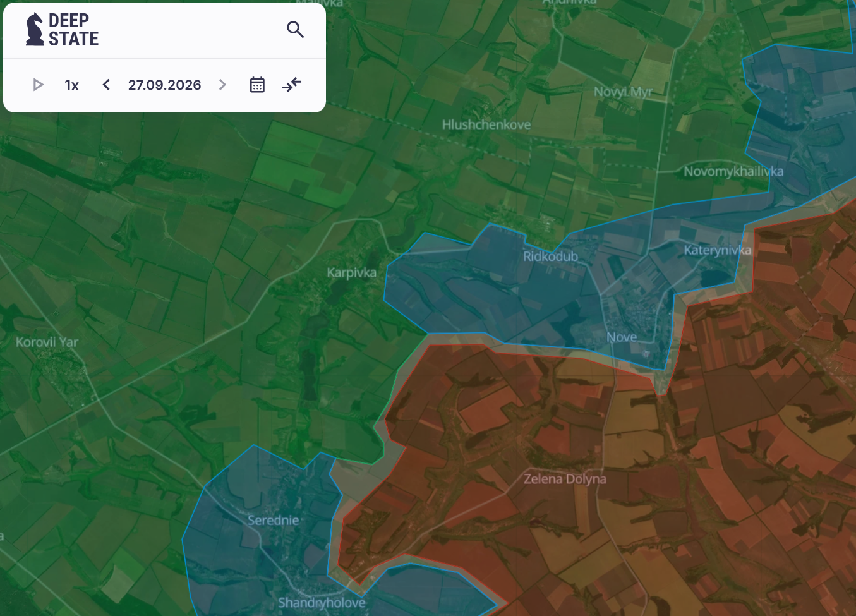Screen dimensions: 856x616
Task: Advance to next date with right chevron
Action: 222,85
